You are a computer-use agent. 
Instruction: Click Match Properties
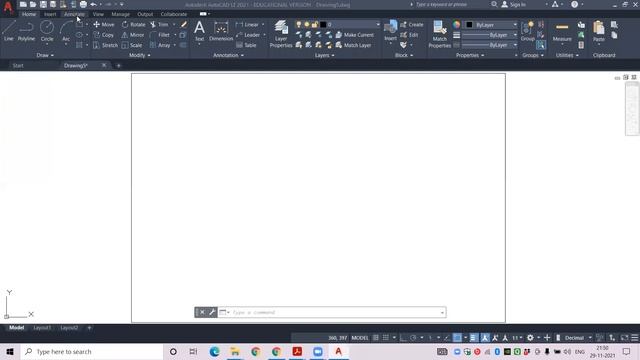pyautogui.click(x=440, y=34)
